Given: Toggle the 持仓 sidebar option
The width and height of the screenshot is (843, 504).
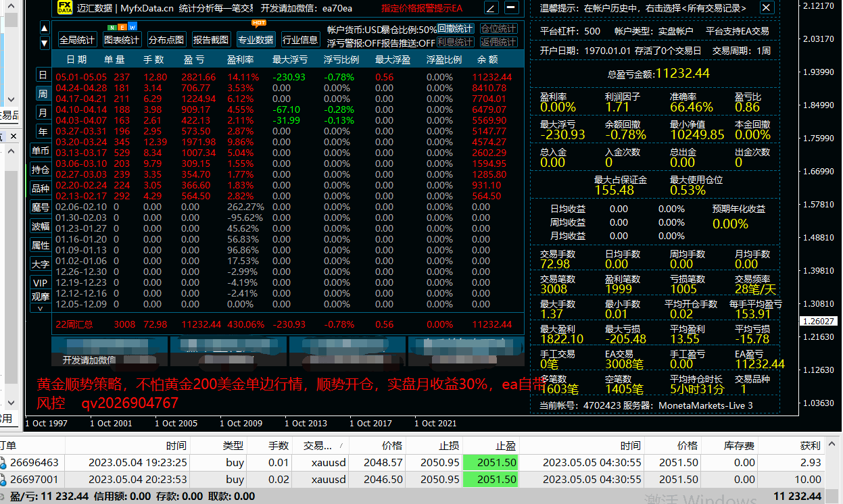Looking at the screenshot, I should tap(41, 170).
